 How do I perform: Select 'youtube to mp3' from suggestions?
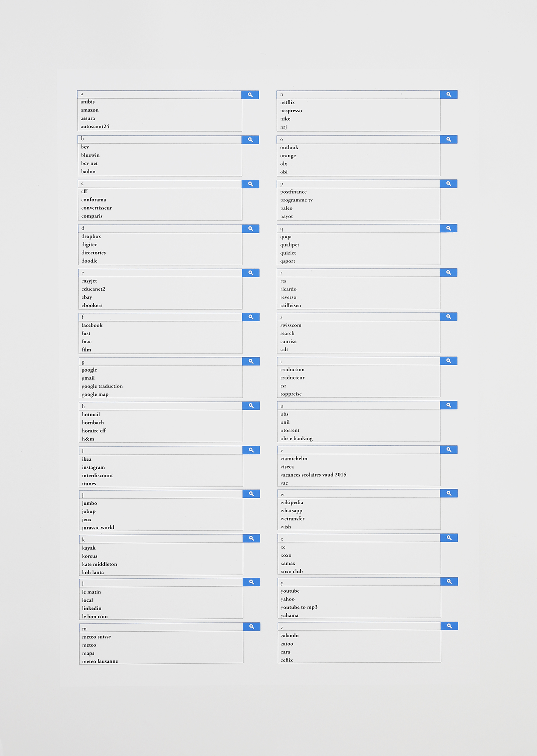pos(299,607)
